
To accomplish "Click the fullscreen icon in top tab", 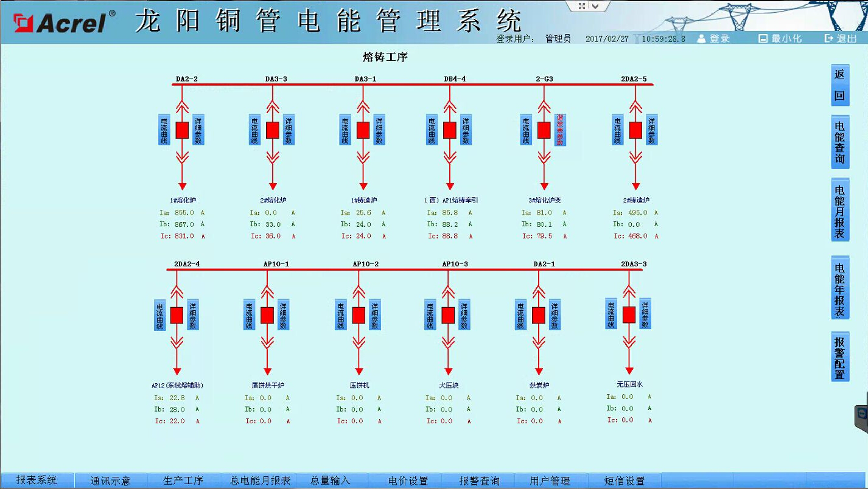I will pos(582,6).
